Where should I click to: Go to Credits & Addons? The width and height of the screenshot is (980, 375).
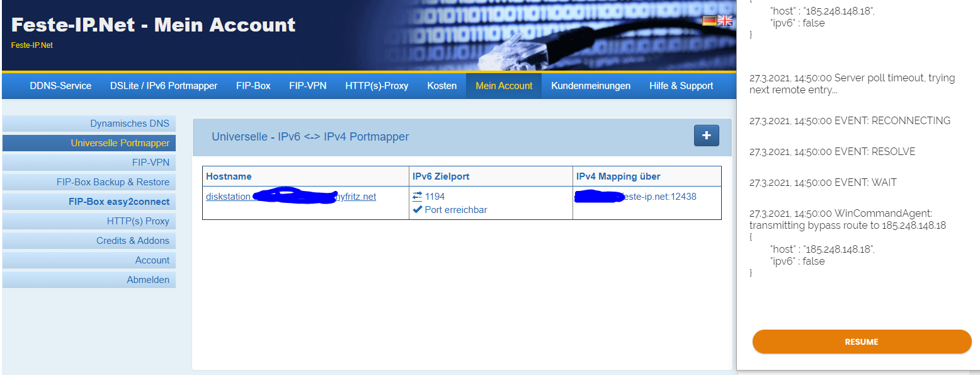[132, 241]
